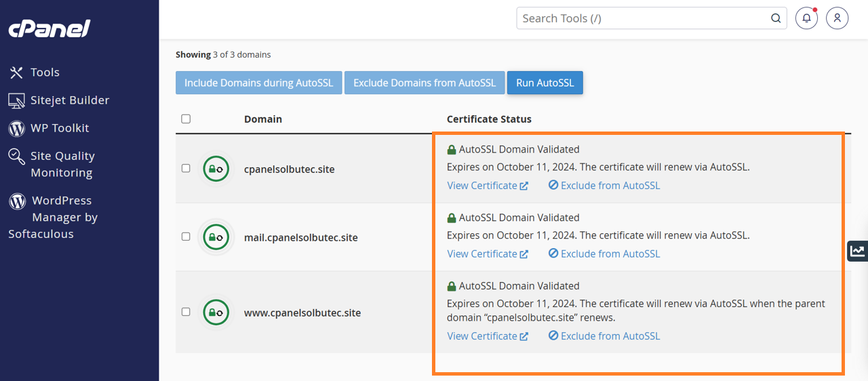
Task: Open Sitejet Builder from the sidebar
Action: click(x=69, y=100)
